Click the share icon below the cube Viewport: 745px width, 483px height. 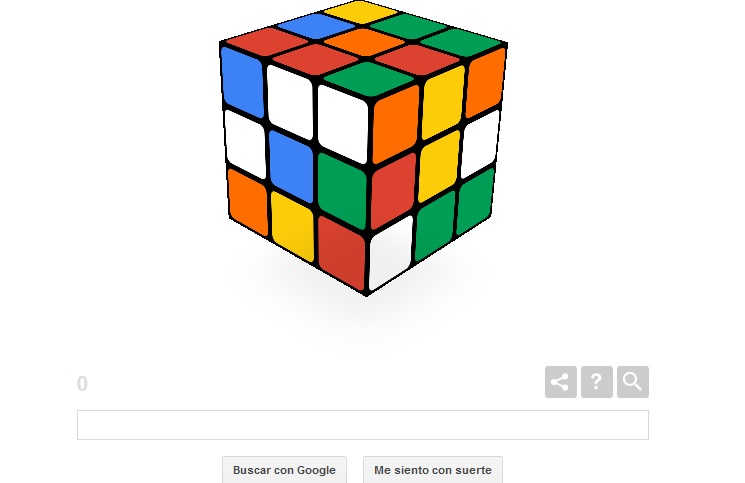coord(561,382)
